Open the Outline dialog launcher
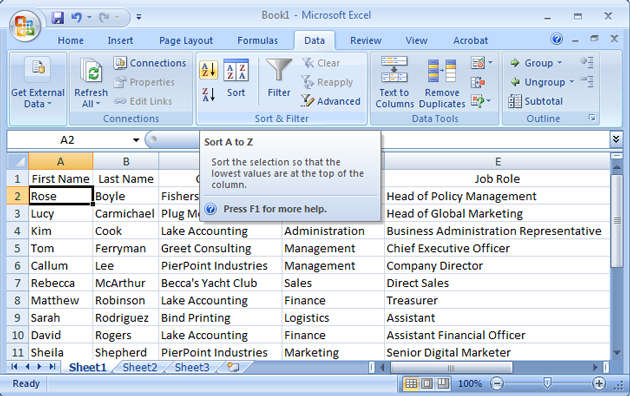Viewport: 630px width, 396px height. tap(592, 118)
